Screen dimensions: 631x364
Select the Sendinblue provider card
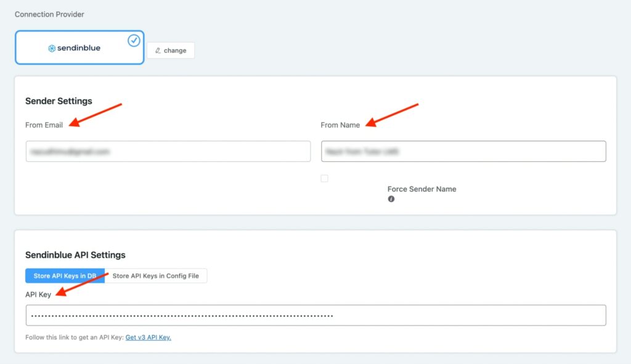coord(79,47)
